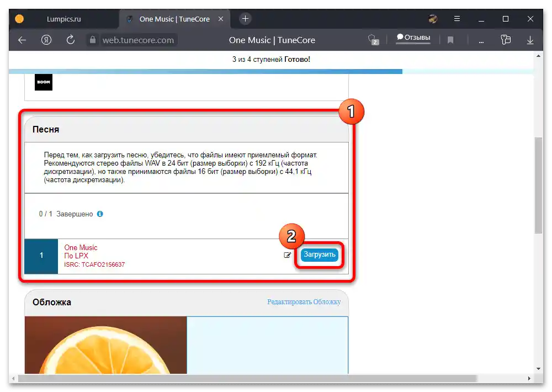Click the Редактировать Обложку link
Viewport: 552px width, 392px height.
(x=304, y=302)
